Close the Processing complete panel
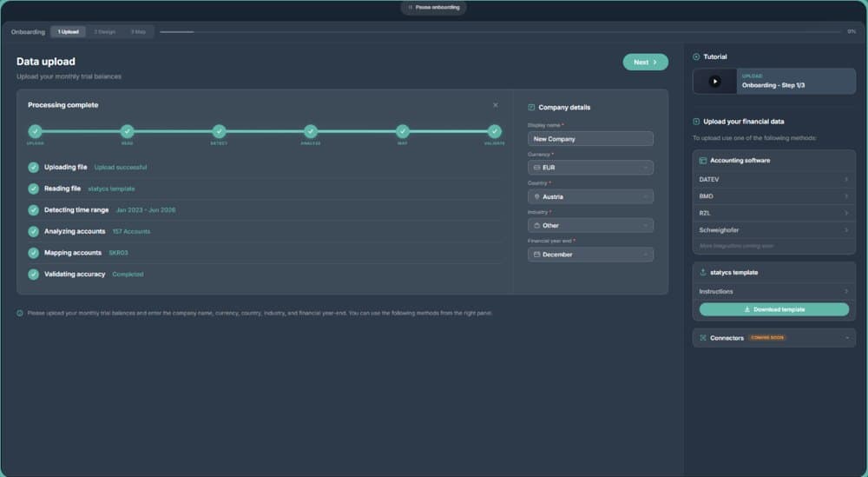Viewport: 868px width, 477px height. point(496,105)
